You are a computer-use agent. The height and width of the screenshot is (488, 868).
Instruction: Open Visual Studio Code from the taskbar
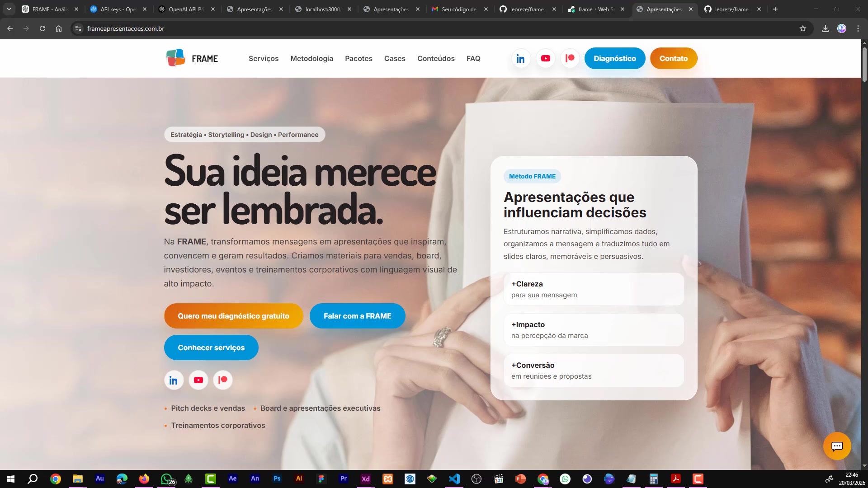pyautogui.click(x=454, y=479)
